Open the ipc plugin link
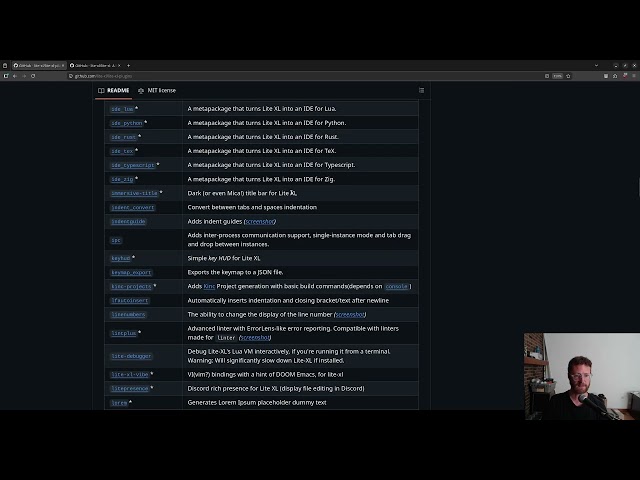640x480 pixels. pos(116,240)
